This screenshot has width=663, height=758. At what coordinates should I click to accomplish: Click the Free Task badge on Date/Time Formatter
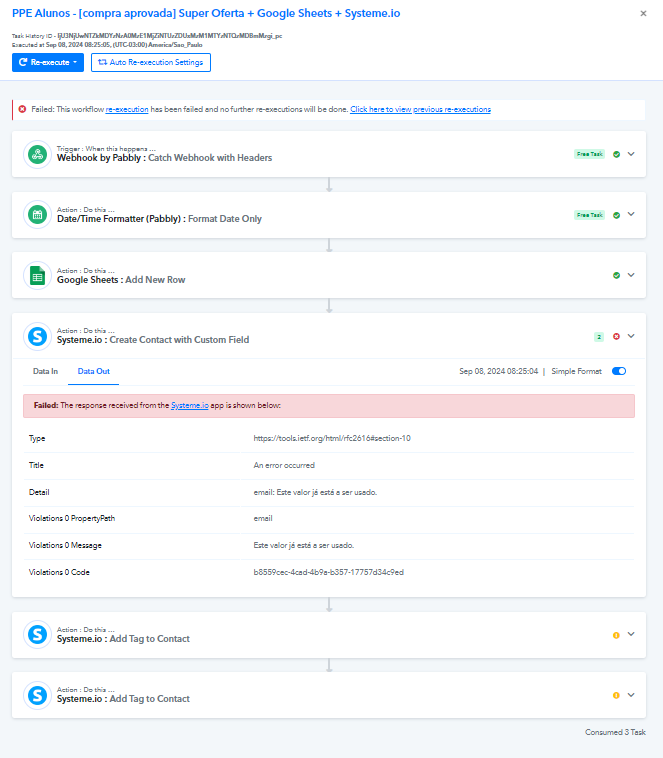(x=589, y=215)
